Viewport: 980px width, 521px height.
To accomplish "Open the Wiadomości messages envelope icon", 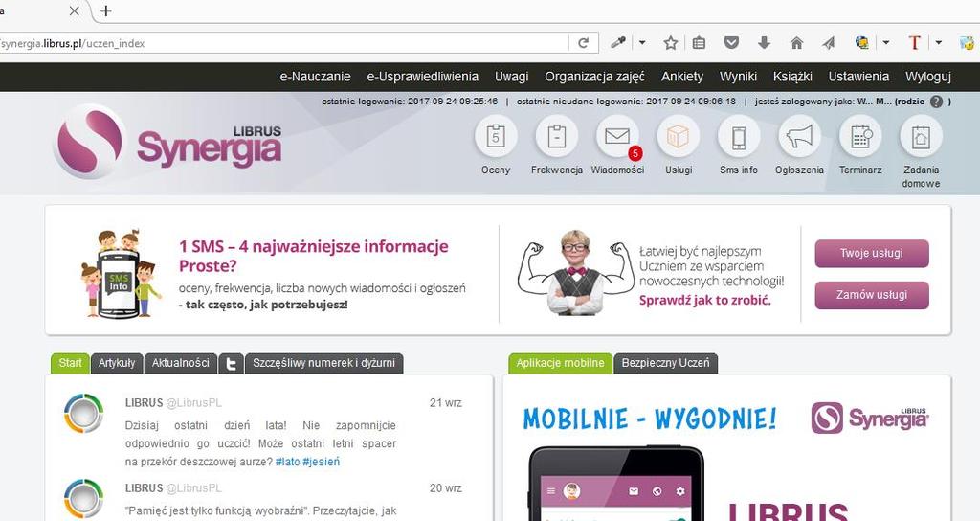I will click(617, 136).
